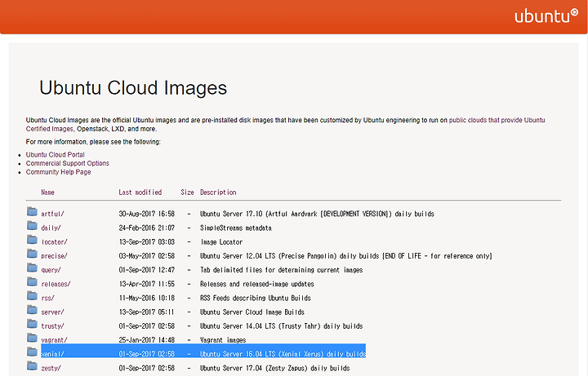Open the trusty/ directory link

tap(52, 326)
